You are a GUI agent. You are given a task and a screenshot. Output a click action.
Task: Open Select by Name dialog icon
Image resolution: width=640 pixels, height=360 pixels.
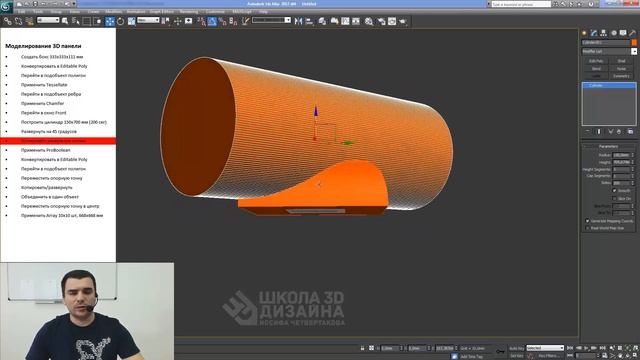(76, 21)
